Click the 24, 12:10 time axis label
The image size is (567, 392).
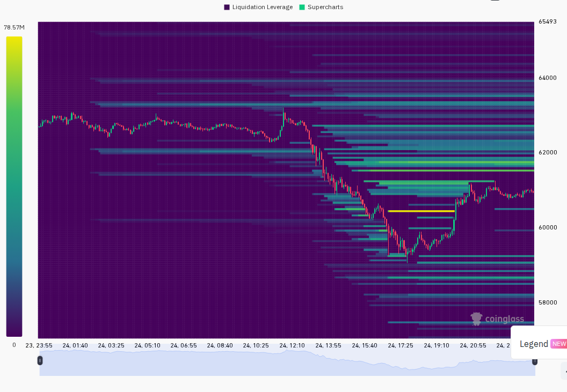tap(292, 345)
